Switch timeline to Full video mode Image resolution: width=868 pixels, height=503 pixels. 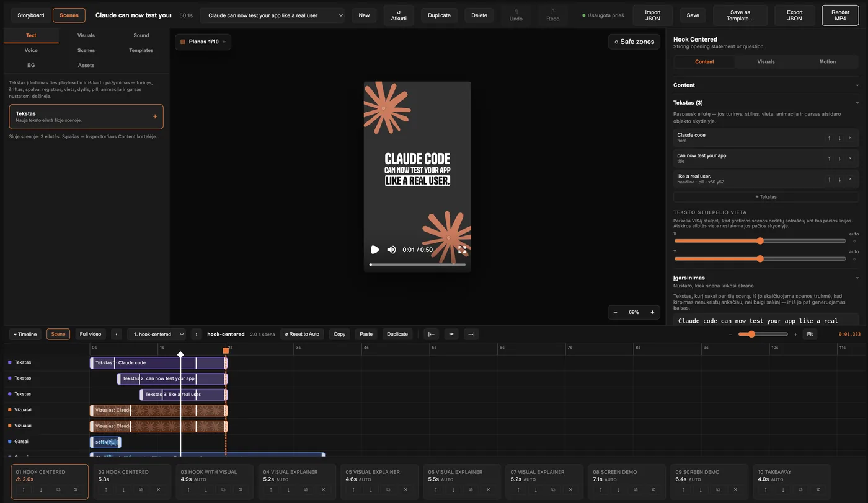(x=91, y=334)
